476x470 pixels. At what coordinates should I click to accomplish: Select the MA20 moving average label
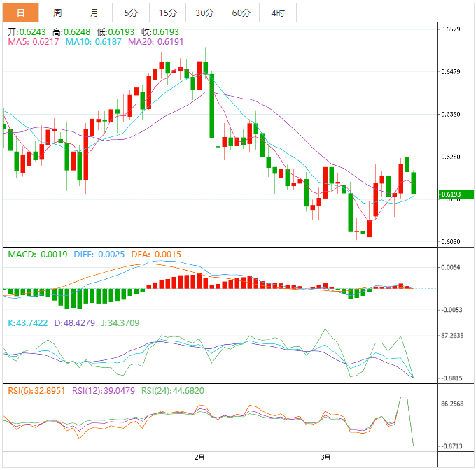156,42
